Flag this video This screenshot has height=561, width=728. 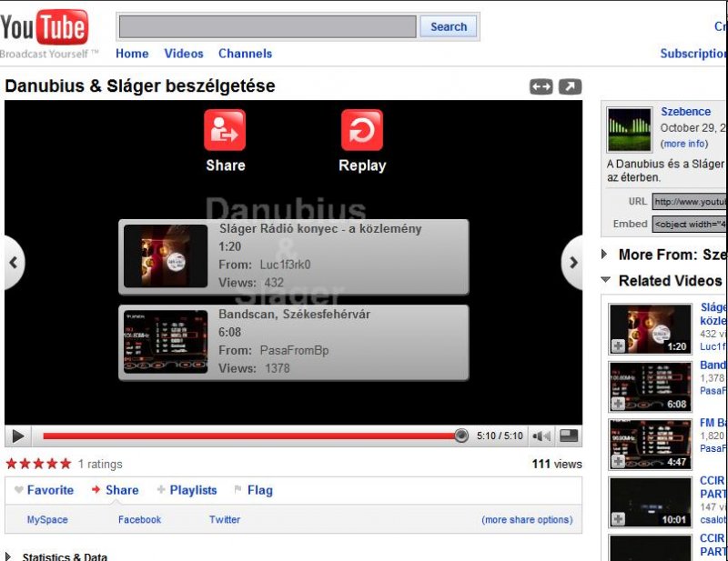tap(254, 490)
